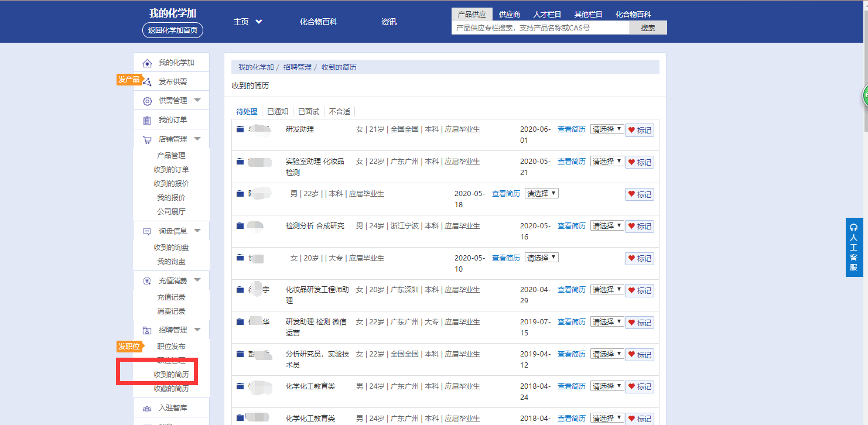Expand the 主页 dropdown in top navigation
The height and width of the screenshot is (425, 868).
248,22
